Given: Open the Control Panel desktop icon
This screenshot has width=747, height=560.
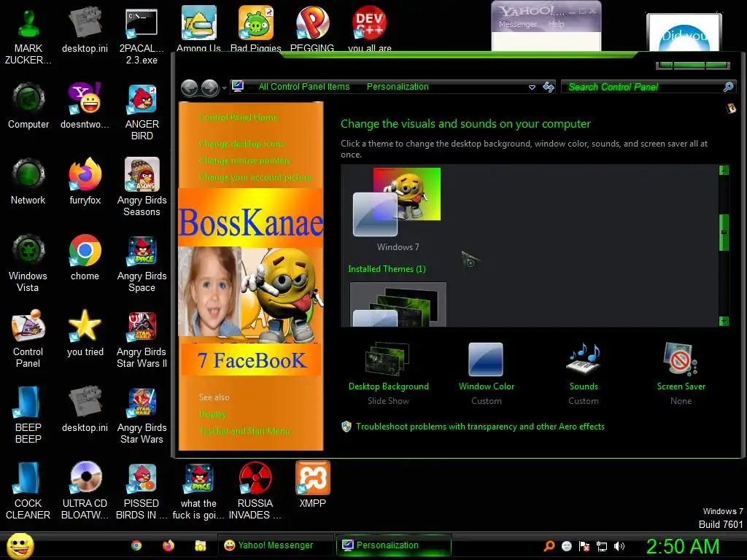Looking at the screenshot, I should coord(28,338).
